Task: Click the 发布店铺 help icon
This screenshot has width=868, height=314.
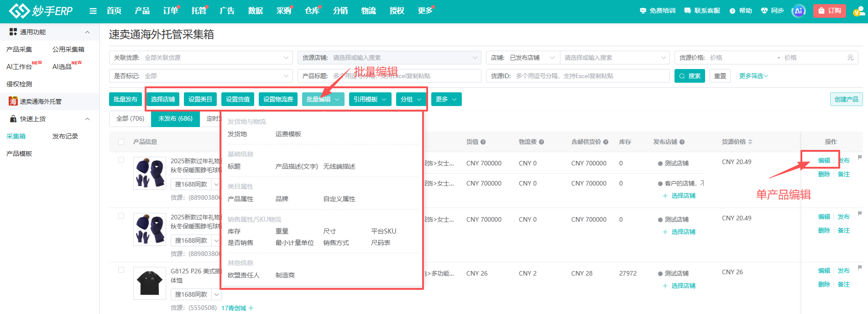Action: 682,142
